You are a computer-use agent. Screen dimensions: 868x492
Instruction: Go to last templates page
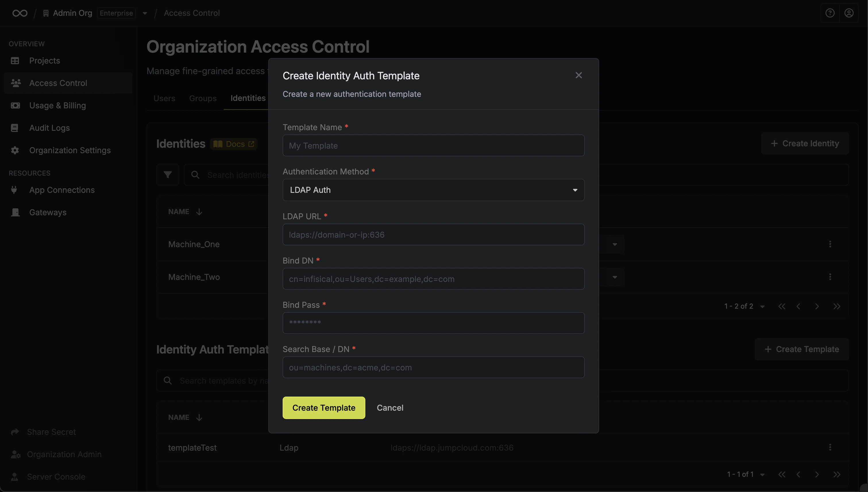pyautogui.click(x=837, y=474)
